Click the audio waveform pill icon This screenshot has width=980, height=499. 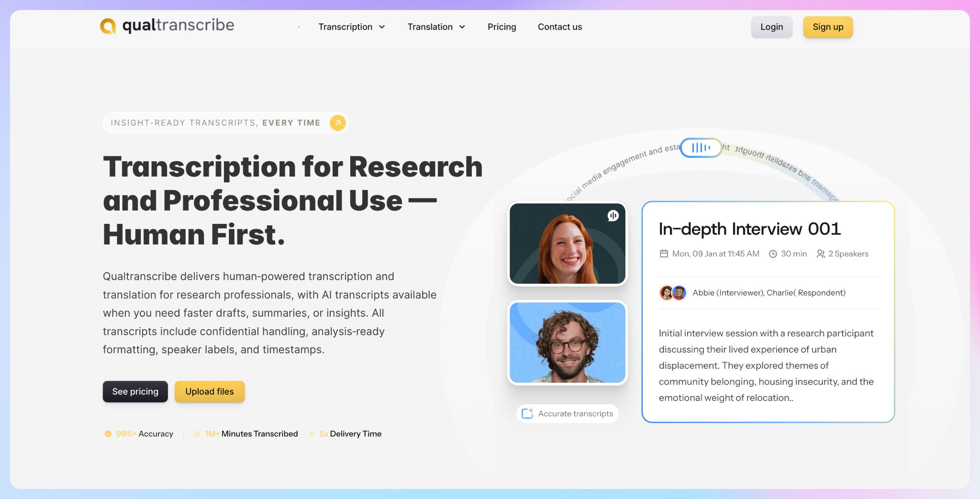pos(701,148)
